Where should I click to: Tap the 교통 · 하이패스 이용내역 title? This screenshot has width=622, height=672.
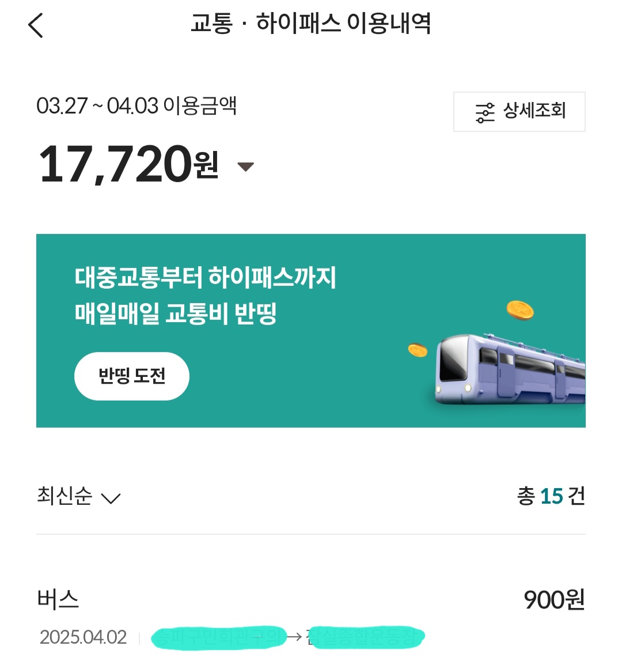[x=311, y=24]
